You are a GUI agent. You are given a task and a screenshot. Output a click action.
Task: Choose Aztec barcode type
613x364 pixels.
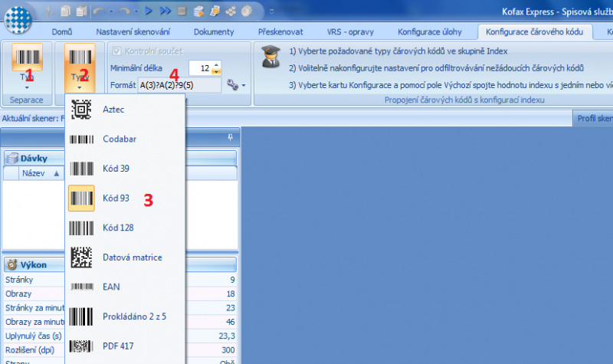click(x=125, y=110)
